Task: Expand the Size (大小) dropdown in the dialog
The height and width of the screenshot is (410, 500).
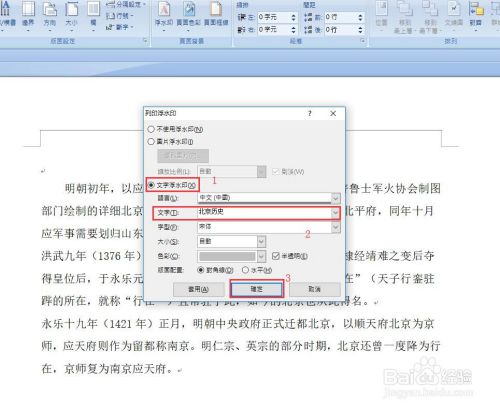Action: tap(261, 241)
